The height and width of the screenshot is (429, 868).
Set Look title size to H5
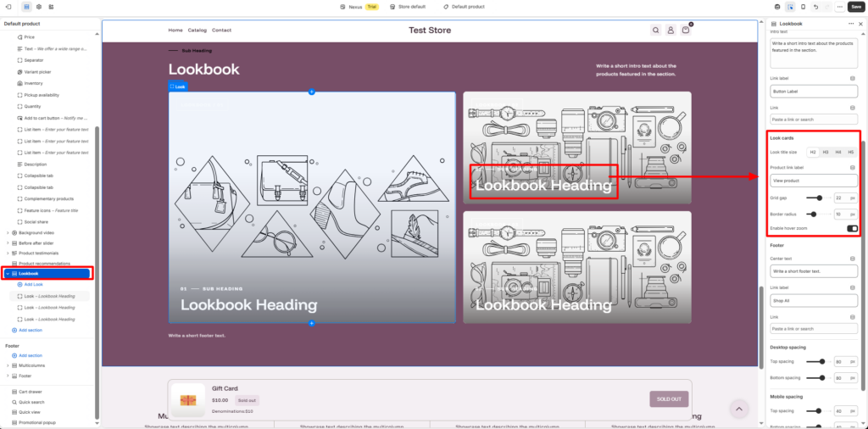coord(851,152)
